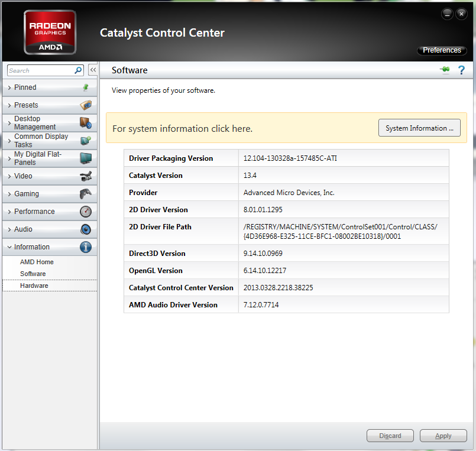The image size is (476, 451).
Task: Pin this page using green pushpin icon
Action: click(x=445, y=70)
